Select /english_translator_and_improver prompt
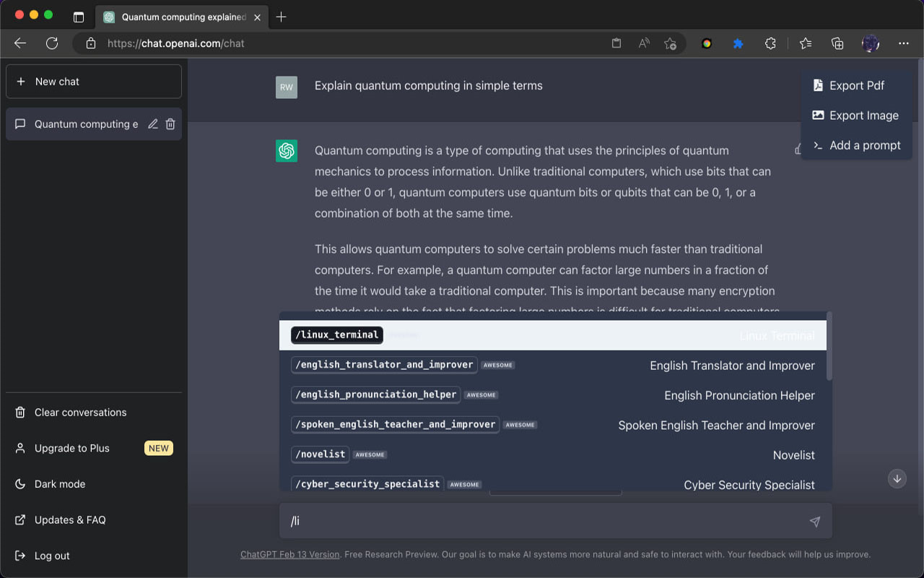This screenshot has width=924, height=578. coord(553,366)
